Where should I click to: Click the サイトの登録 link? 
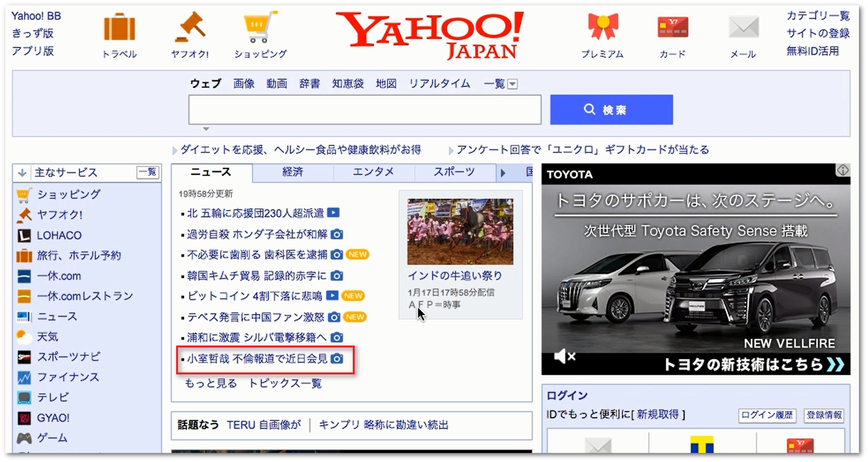tap(818, 33)
